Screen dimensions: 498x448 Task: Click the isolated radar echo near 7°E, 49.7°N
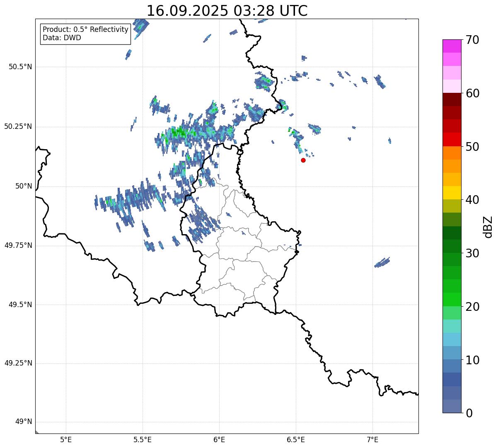tap(382, 263)
